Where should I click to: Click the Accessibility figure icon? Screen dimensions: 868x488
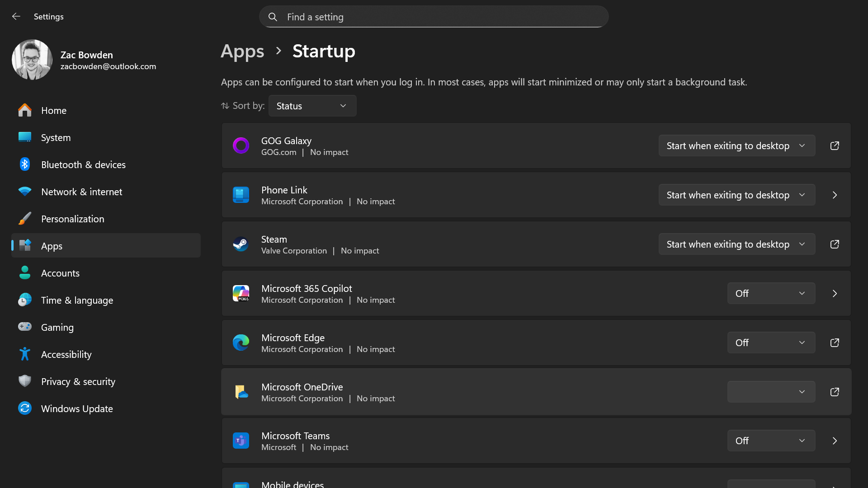[25, 354]
